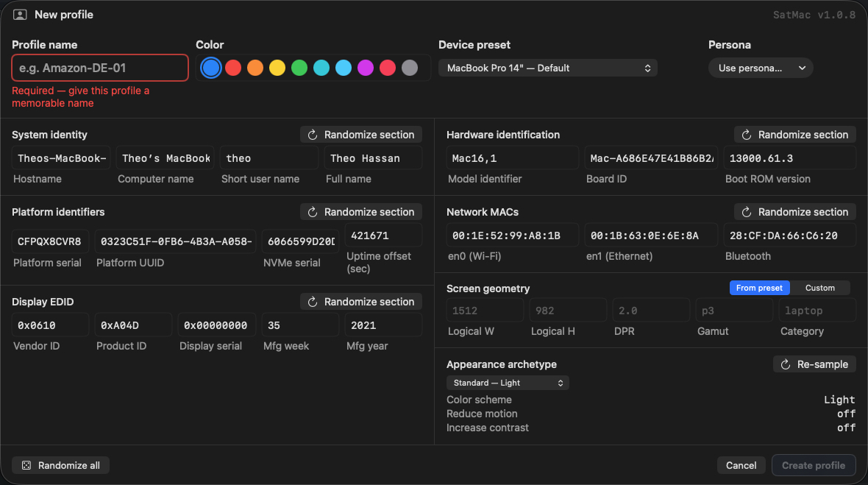Randomize the Network MACs section

click(795, 212)
